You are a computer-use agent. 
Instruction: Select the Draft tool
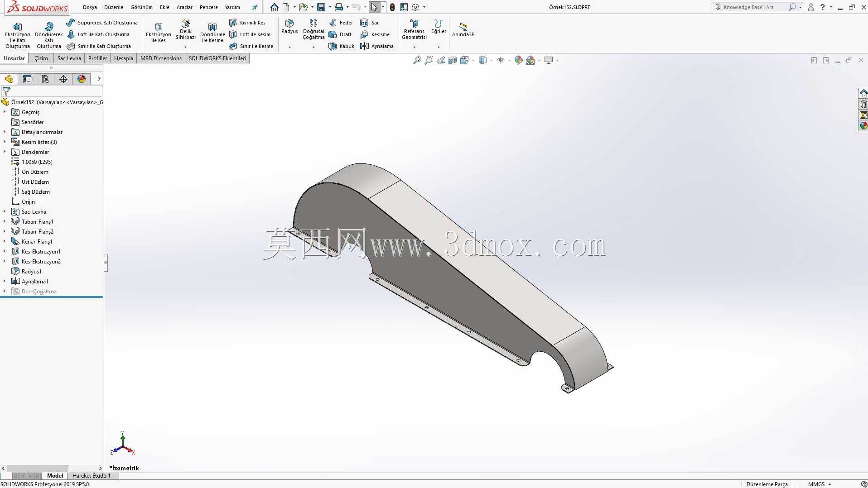tap(340, 34)
